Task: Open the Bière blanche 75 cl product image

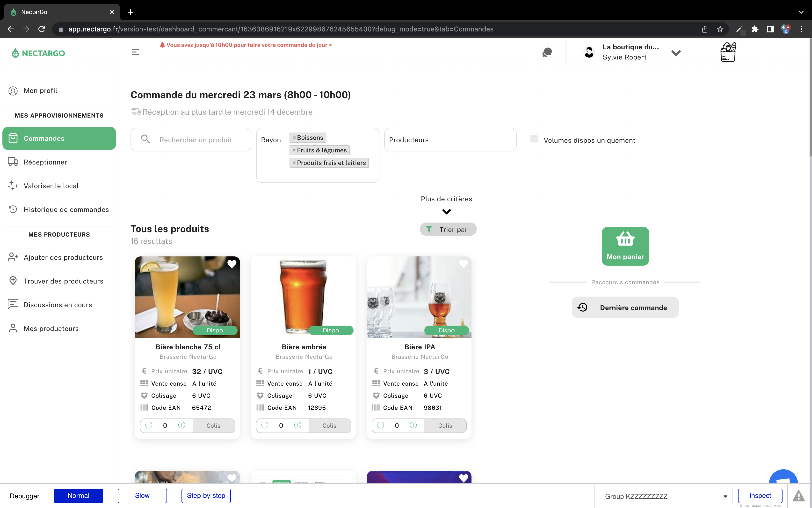Action: coord(187,297)
